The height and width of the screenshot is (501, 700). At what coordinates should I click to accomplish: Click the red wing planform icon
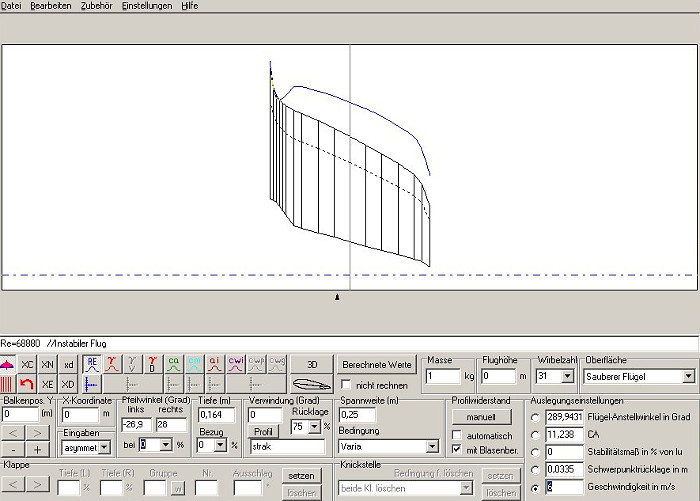pyautogui.click(x=8, y=364)
